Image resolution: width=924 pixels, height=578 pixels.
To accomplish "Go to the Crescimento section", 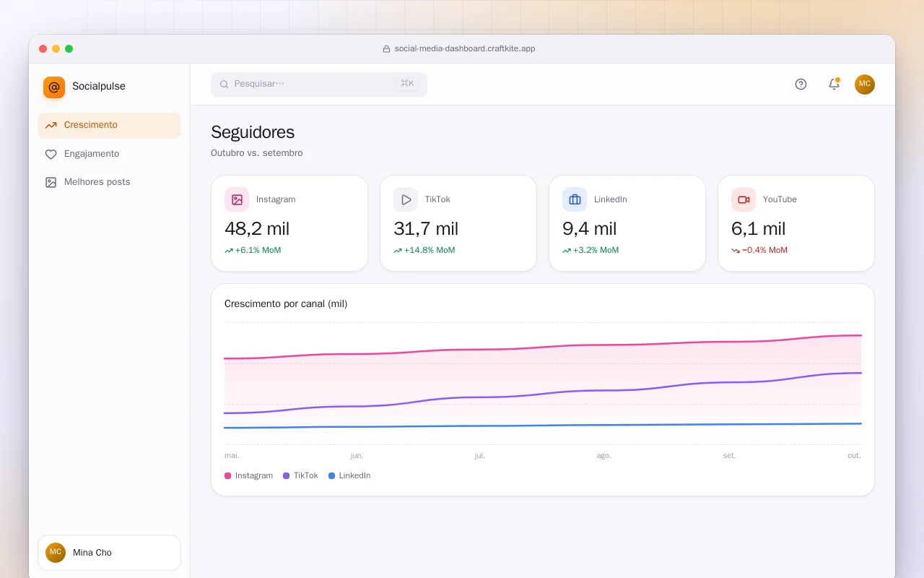I will pyautogui.click(x=109, y=126).
